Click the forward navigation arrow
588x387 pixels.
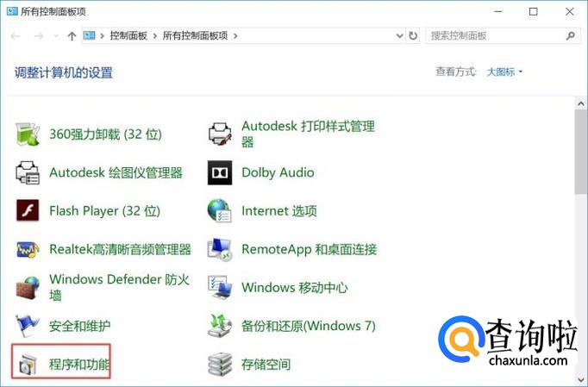[39, 36]
